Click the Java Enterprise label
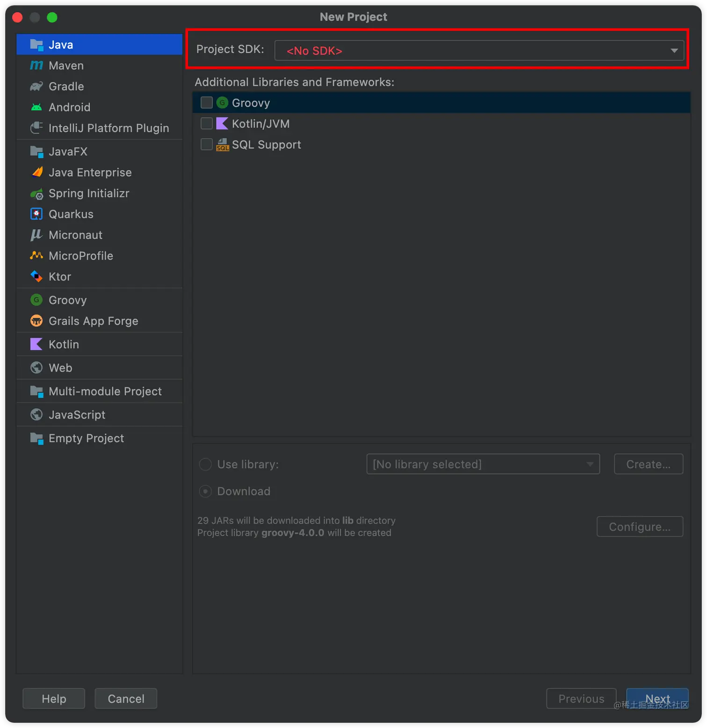Image resolution: width=707 pixels, height=728 pixels. pyautogui.click(x=90, y=173)
